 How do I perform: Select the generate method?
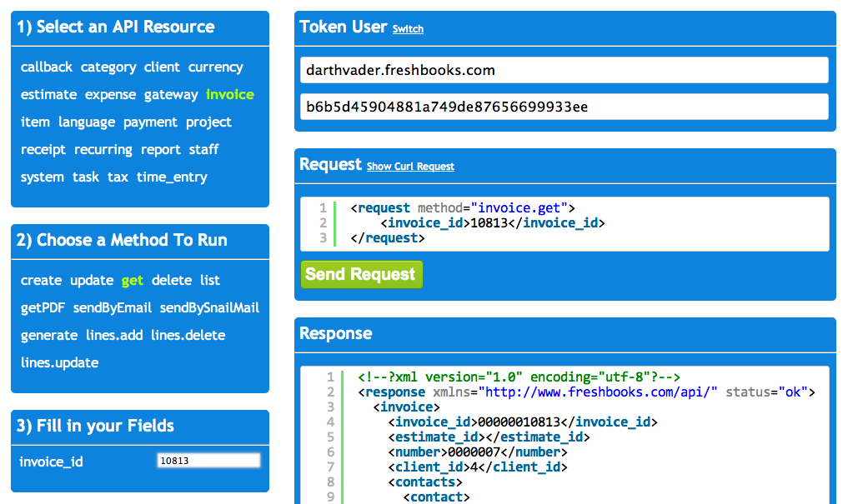click(x=49, y=335)
